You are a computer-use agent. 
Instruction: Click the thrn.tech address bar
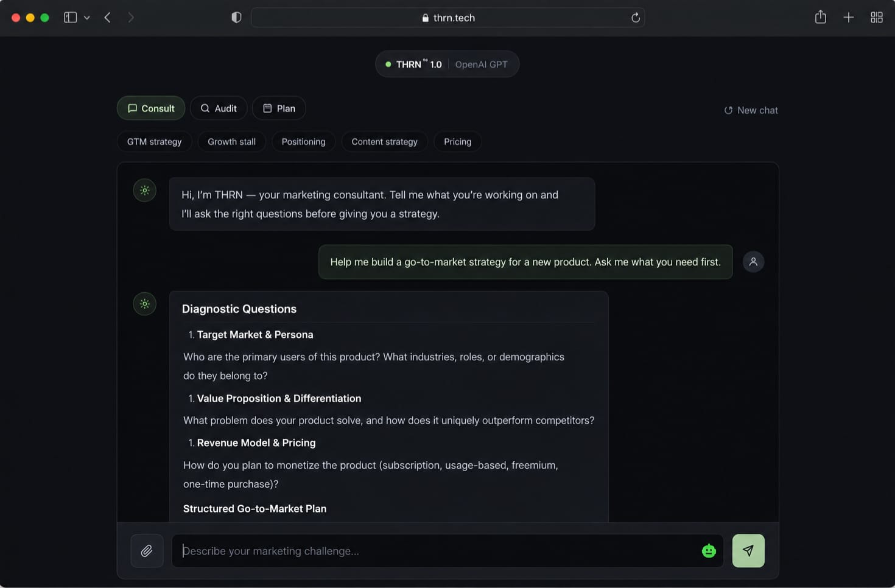(448, 18)
